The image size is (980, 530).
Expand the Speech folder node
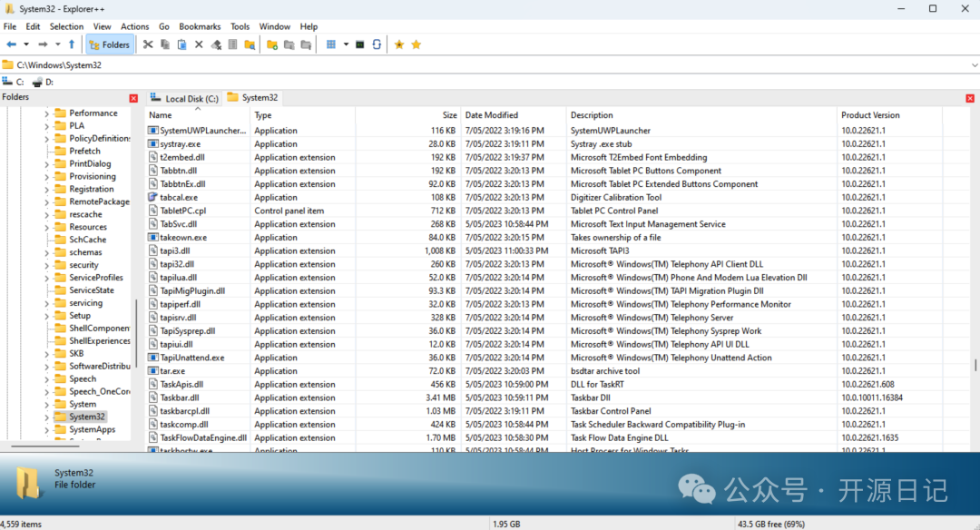pyautogui.click(x=46, y=379)
